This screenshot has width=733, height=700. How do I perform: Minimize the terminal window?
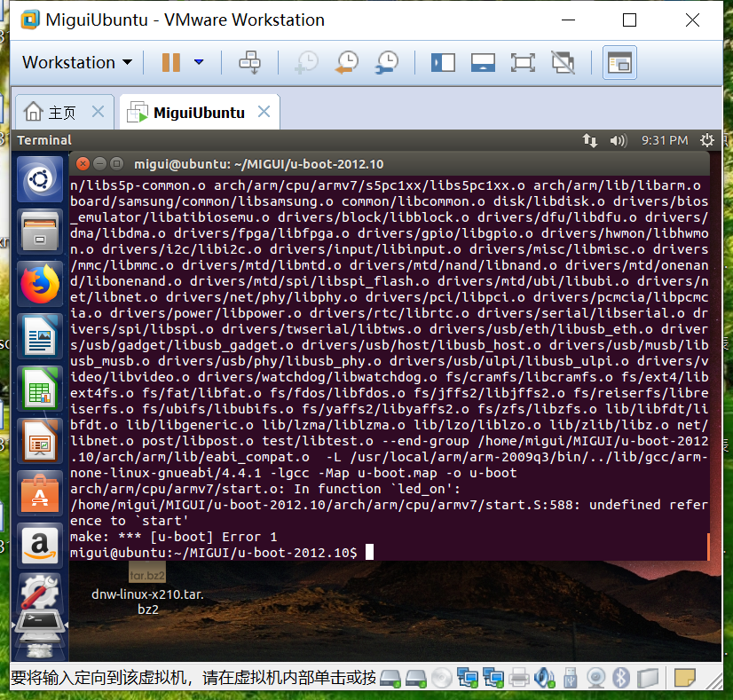click(99, 163)
